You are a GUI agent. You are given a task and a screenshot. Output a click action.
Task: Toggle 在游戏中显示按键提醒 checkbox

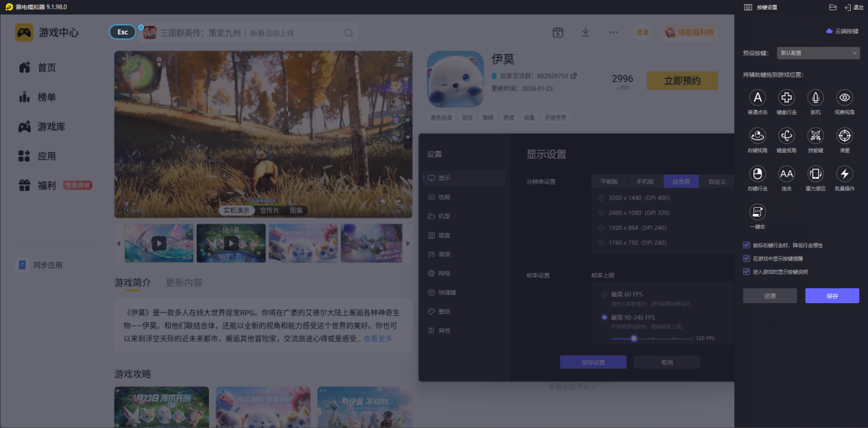(747, 259)
